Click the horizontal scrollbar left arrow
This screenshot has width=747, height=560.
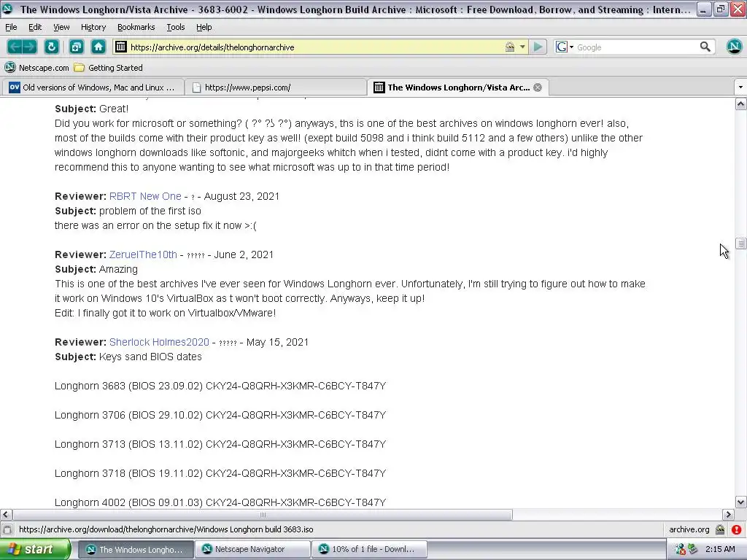[6, 515]
